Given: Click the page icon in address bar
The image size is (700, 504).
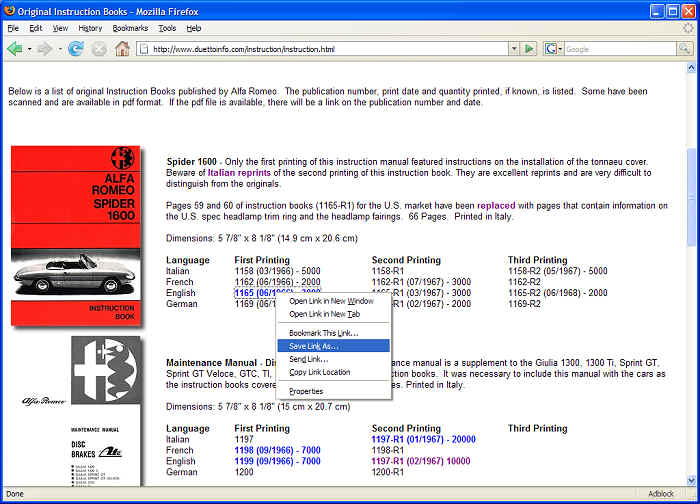Looking at the screenshot, I should (144, 49).
